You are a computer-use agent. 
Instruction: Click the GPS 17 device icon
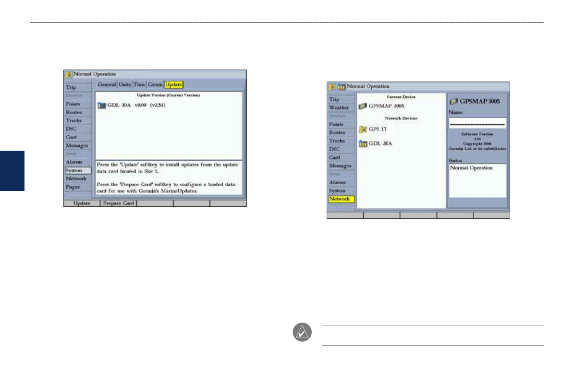[x=363, y=129]
